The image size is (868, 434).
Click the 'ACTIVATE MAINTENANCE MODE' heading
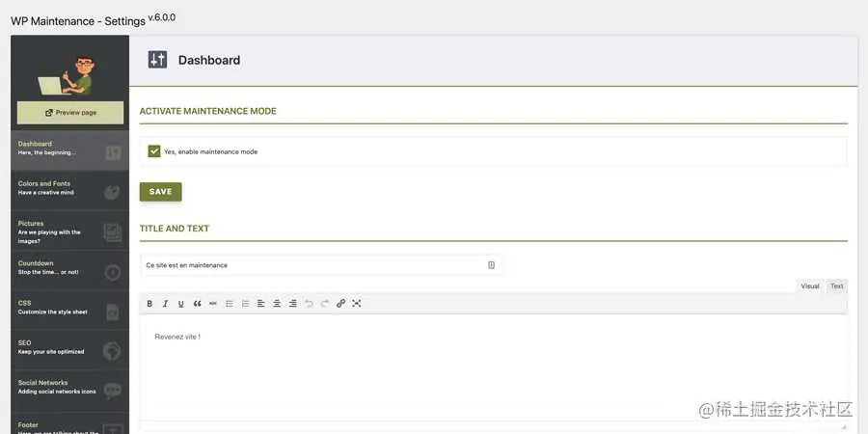pos(207,111)
